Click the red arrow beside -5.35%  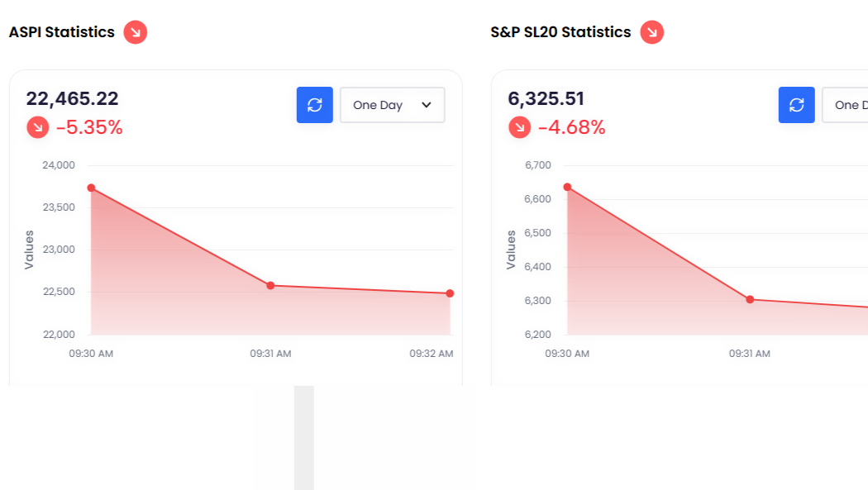[38, 127]
